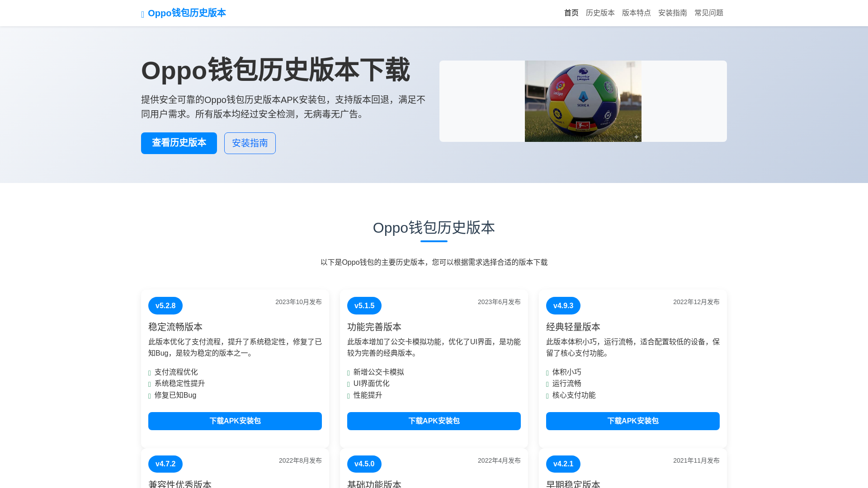Open 常见问题 from the top navigation
The height and width of the screenshot is (488, 868).
point(708,13)
